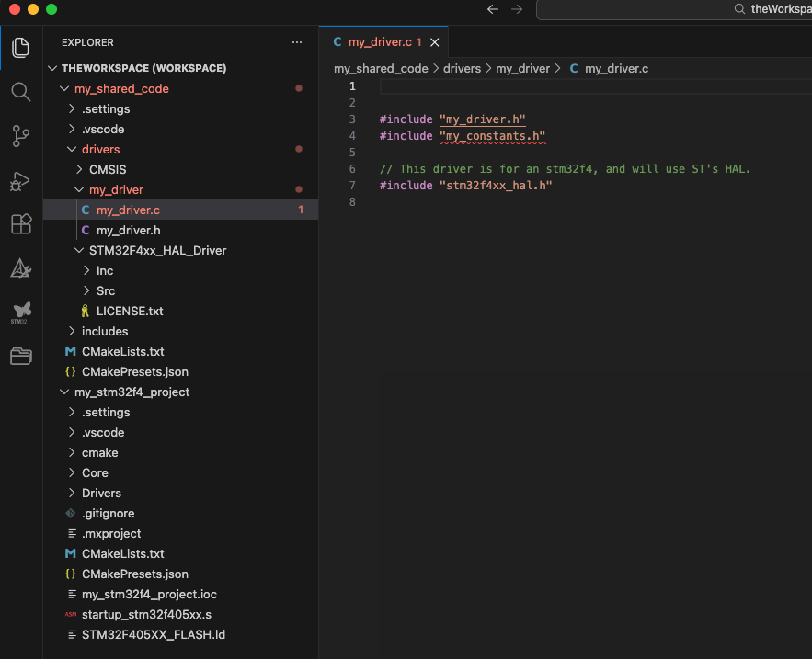812x659 pixels.
Task: Open the project manager folder icon
Action: pos(20,357)
